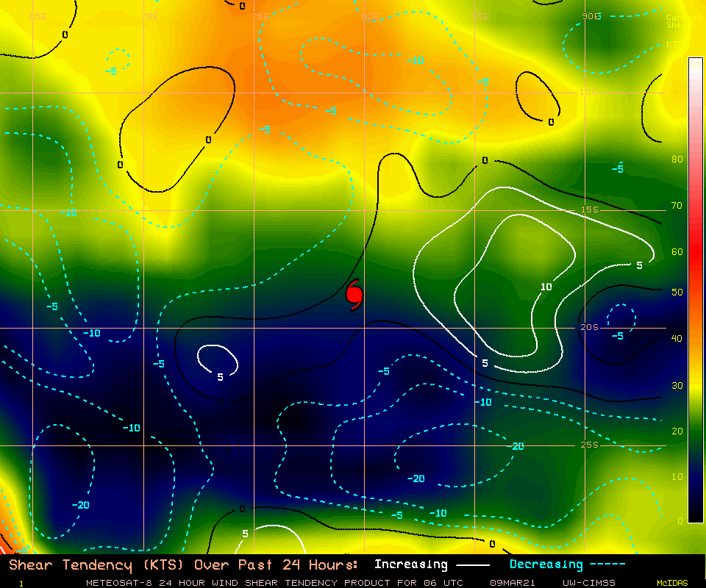Click the UW-CIMSS credit text
The height and width of the screenshot is (588, 706).
[588, 583]
